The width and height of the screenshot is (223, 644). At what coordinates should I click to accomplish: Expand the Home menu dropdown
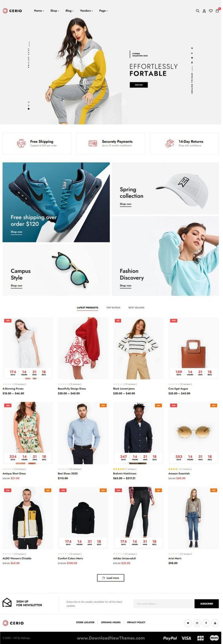[39, 11]
